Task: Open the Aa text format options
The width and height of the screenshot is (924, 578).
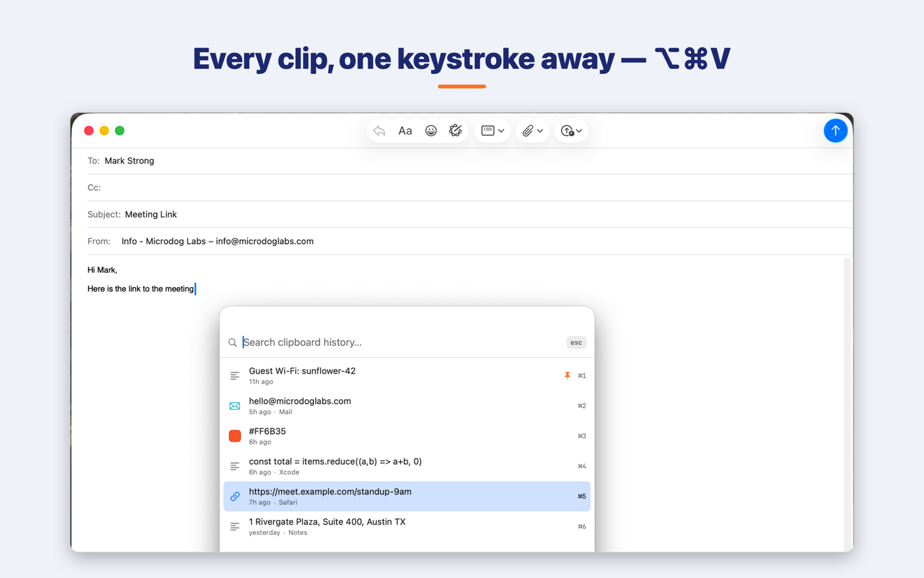Action: pyautogui.click(x=405, y=131)
